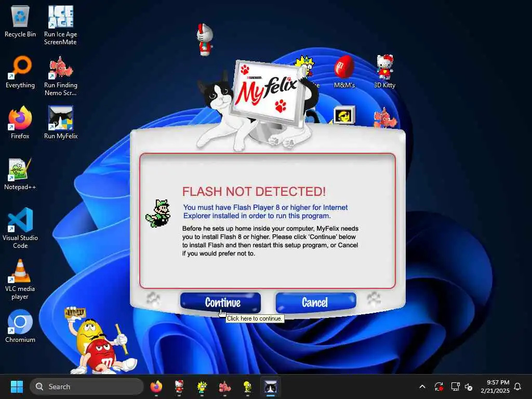Open the network display tray icon
Screen dimensions: 532x399
tap(455, 387)
